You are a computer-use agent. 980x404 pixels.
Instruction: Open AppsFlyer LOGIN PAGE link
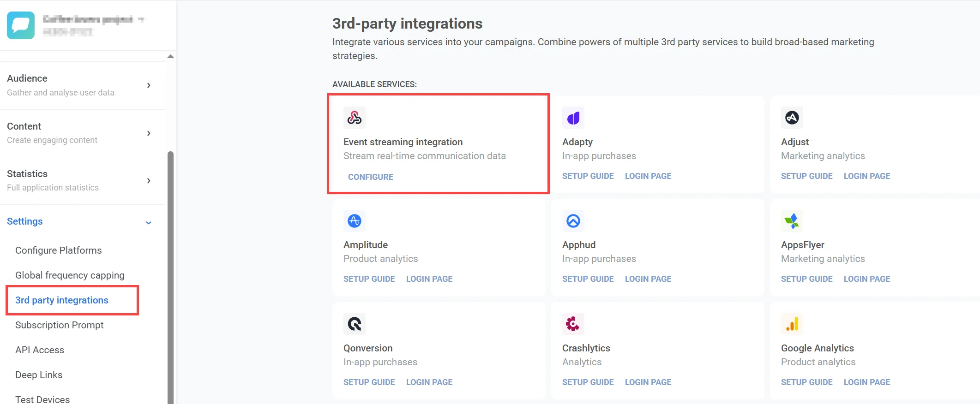(x=867, y=279)
